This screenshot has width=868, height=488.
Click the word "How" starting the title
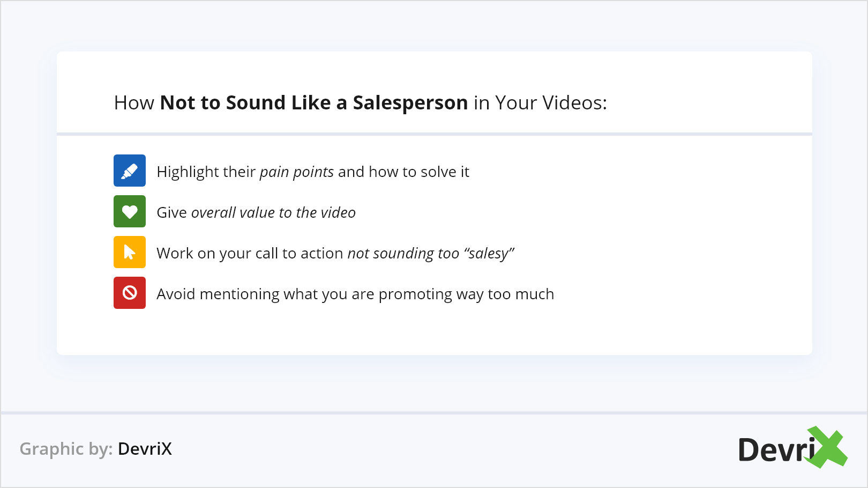(x=134, y=102)
